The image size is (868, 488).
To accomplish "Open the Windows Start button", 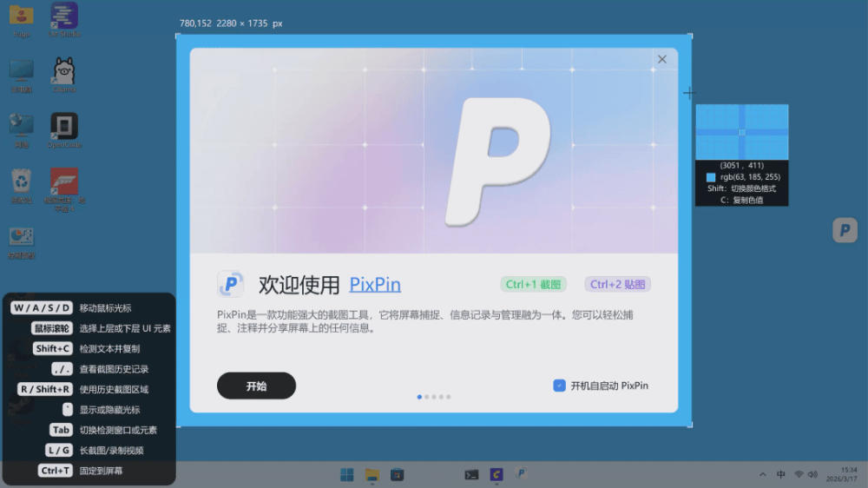I will tap(347, 475).
